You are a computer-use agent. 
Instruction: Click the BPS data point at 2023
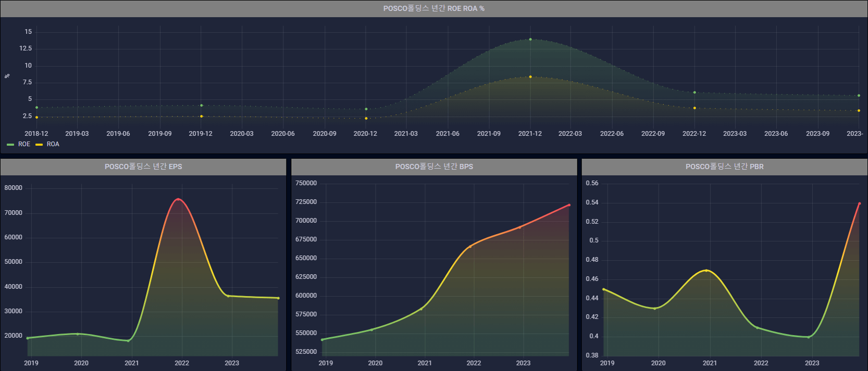click(x=519, y=227)
